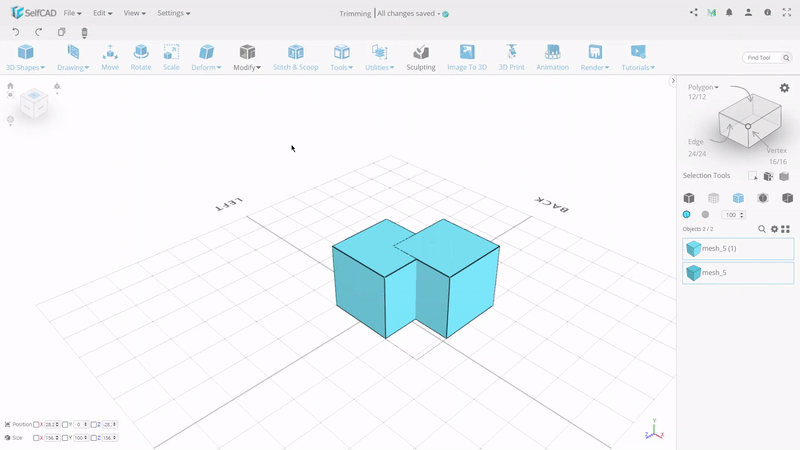Open the user account icon
The height and width of the screenshot is (450, 800).
pyautogui.click(x=748, y=12)
